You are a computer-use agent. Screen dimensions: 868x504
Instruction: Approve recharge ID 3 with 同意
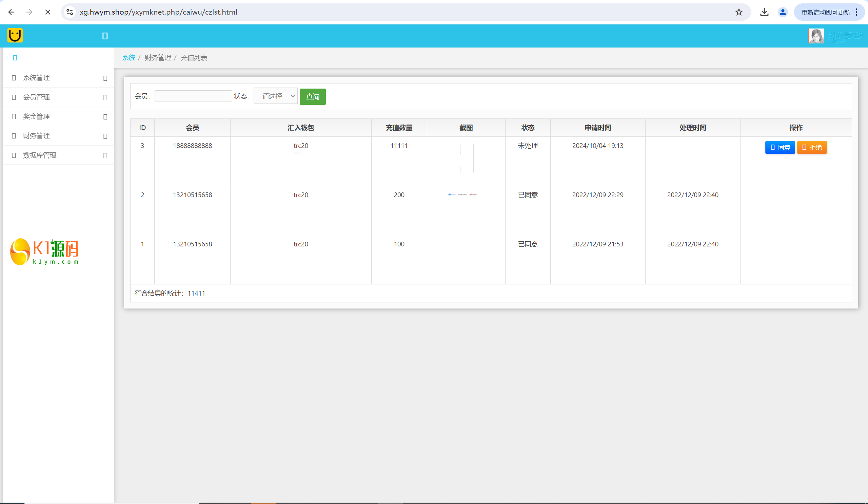point(780,148)
